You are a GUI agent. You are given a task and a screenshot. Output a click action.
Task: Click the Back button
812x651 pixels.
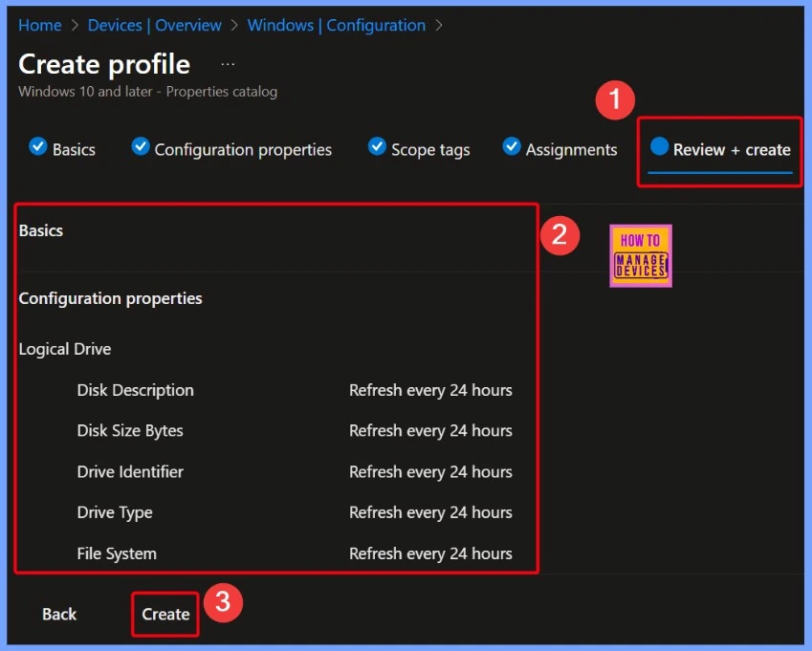59,615
